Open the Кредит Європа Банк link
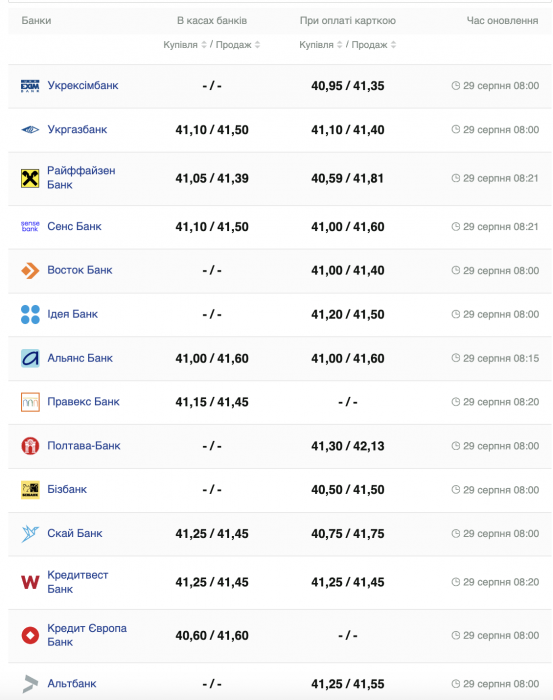This screenshot has height=700, width=553. (87, 635)
